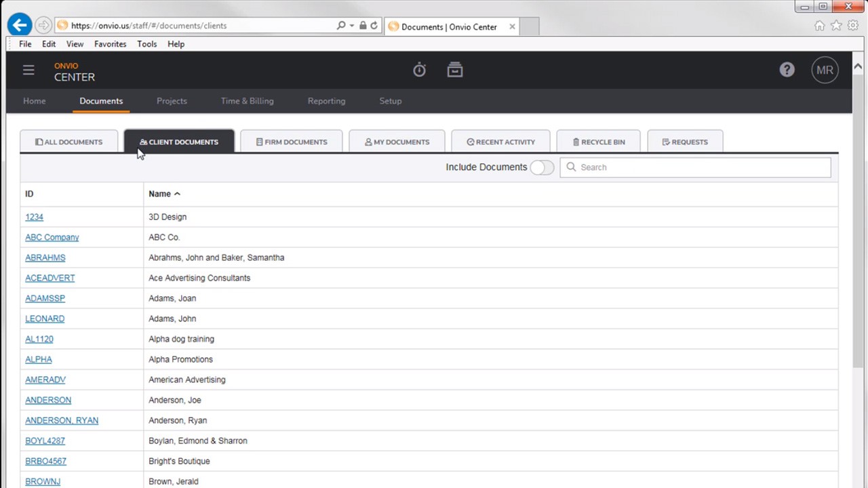This screenshot has height=488, width=868.
Task: Open the Tools menu
Action: click(146, 44)
